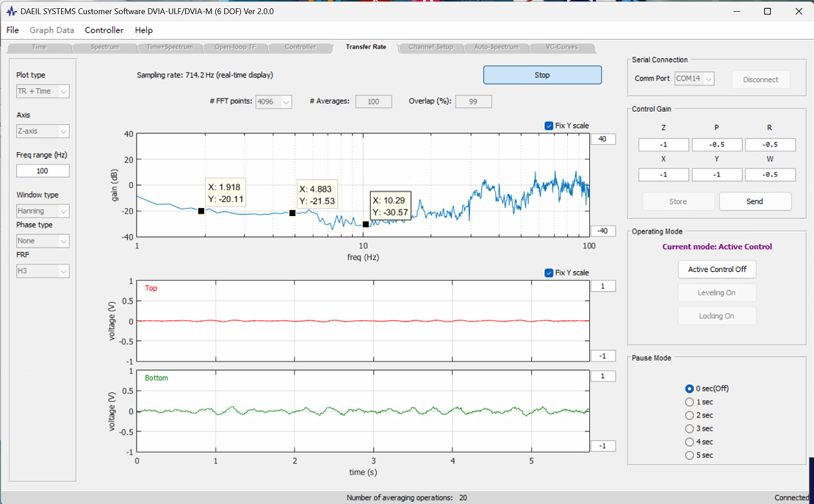Switch to the Auto-Spectrum tab
This screenshot has height=504, width=814.
pyautogui.click(x=497, y=47)
